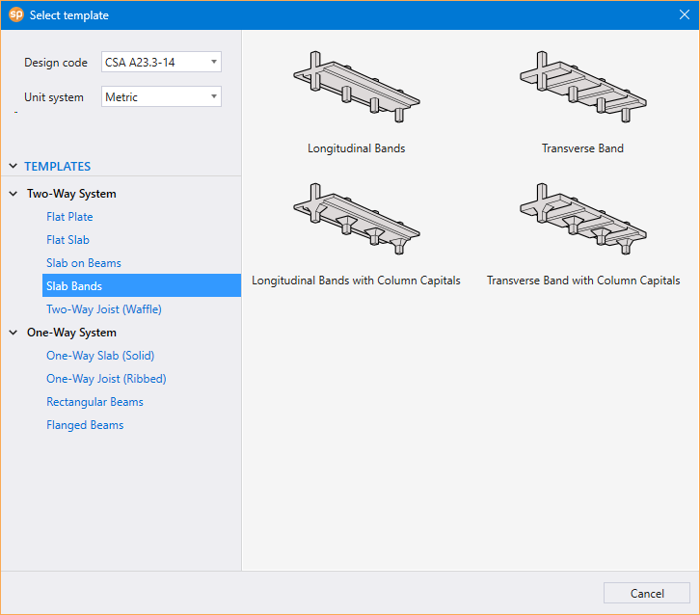Collapse the One-Way System tree node
The image size is (700, 615).
tap(13, 333)
